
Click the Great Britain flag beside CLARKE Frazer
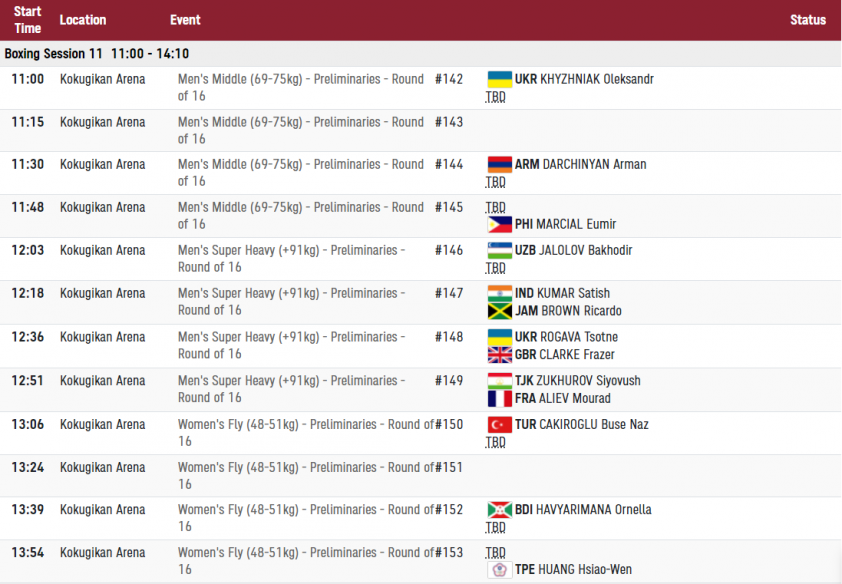pos(499,355)
